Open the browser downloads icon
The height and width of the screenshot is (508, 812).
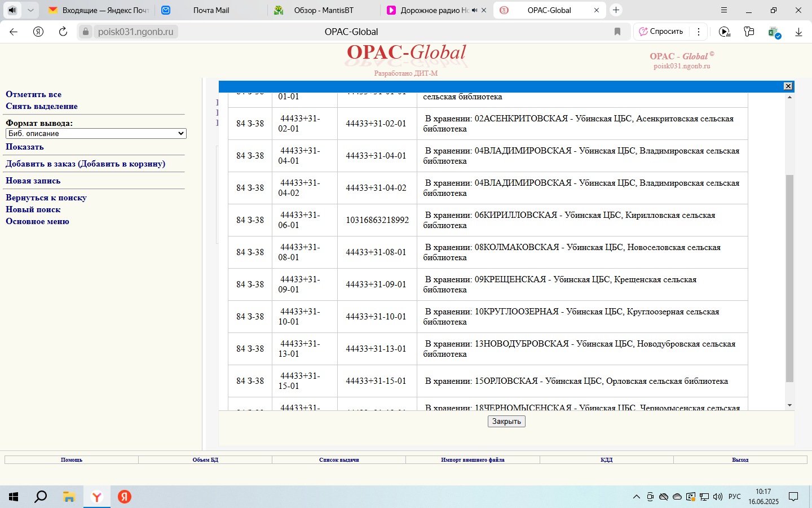[798, 32]
